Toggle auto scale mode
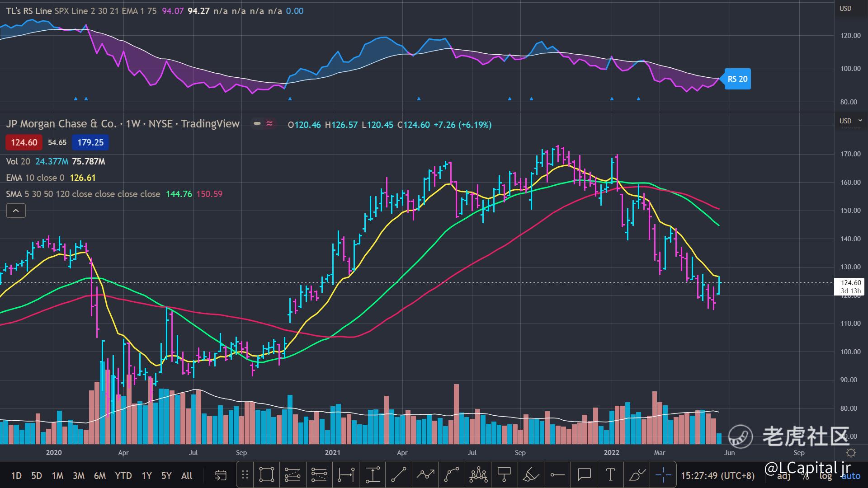This screenshot has height=488, width=868. (x=850, y=476)
